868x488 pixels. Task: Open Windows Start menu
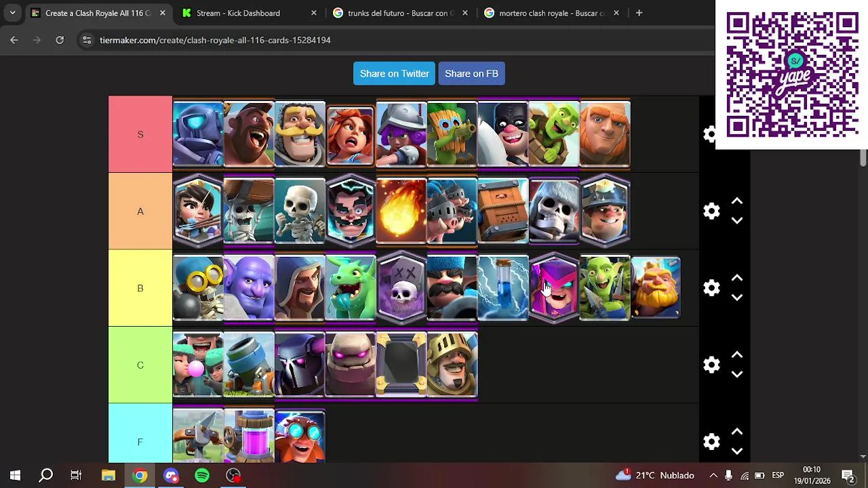[15, 475]
